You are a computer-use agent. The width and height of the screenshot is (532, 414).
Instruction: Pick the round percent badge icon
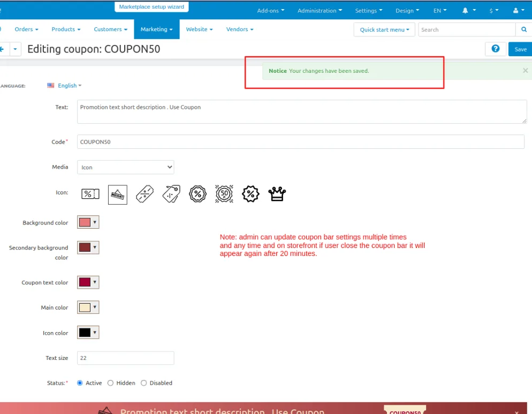198,194
